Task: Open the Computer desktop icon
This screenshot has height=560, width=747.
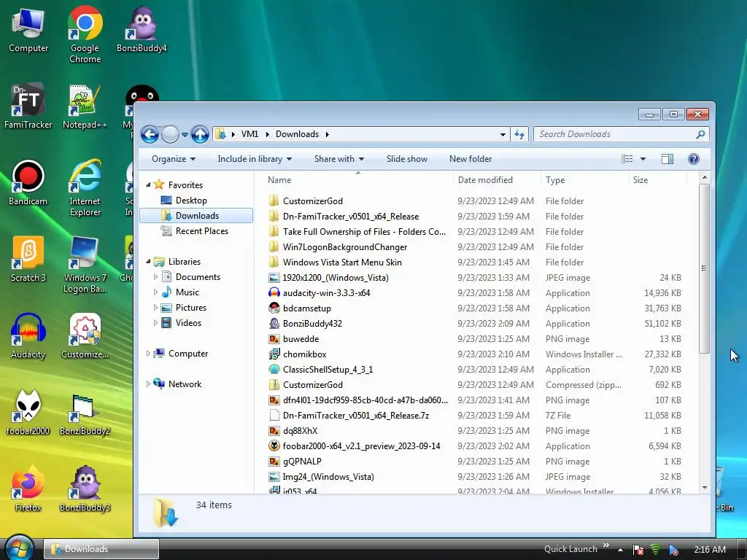Action: point(28,29)
